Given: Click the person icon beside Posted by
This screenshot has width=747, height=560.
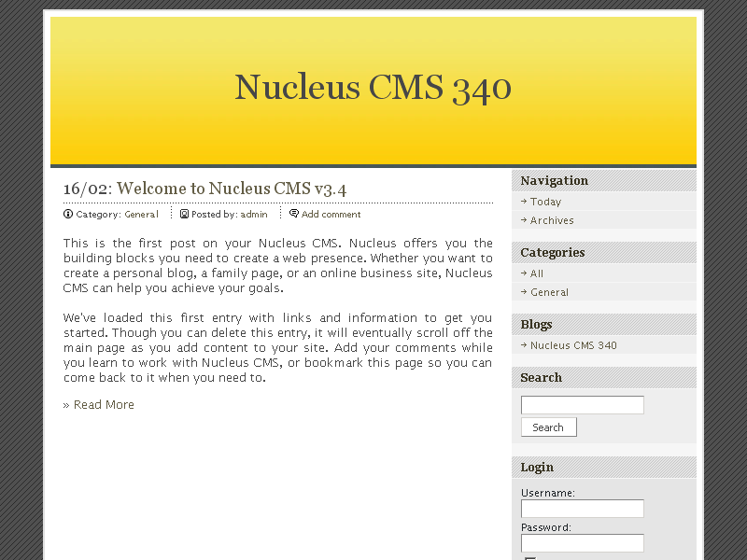Looking at the screenshot, I should click(185, 214).
